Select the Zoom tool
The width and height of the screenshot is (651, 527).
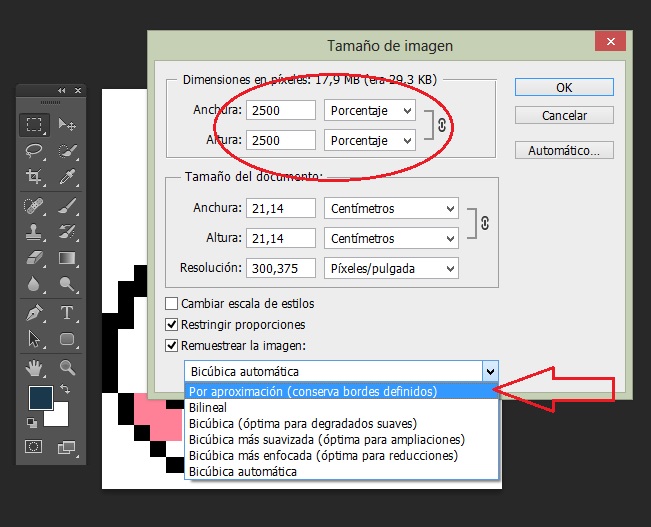(x=67, y=368)
